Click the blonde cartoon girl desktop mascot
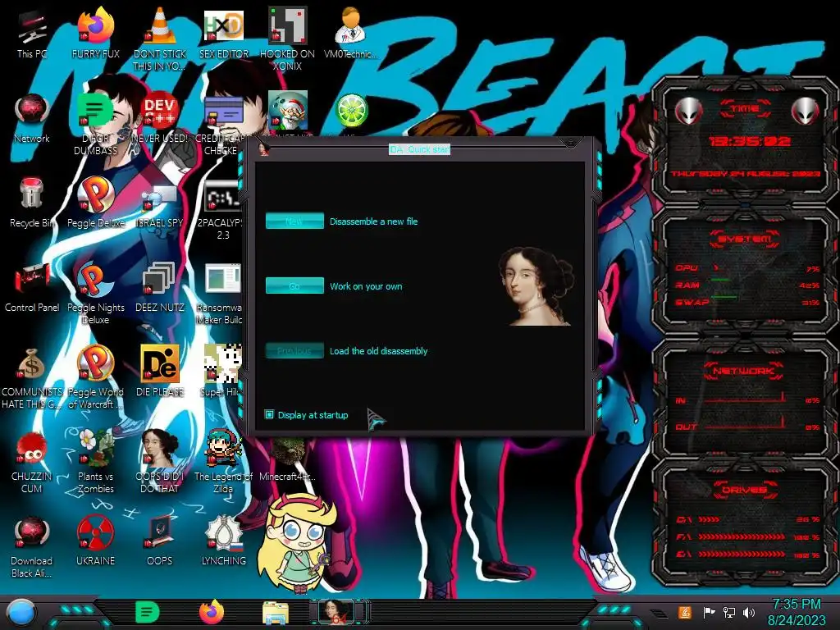 tap(295, 542)
